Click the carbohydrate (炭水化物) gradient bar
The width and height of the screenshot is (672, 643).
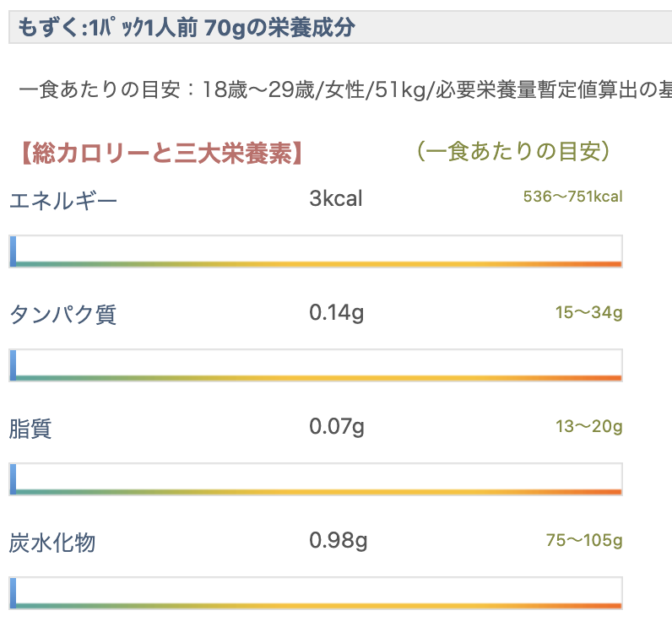tap(316, 593)
